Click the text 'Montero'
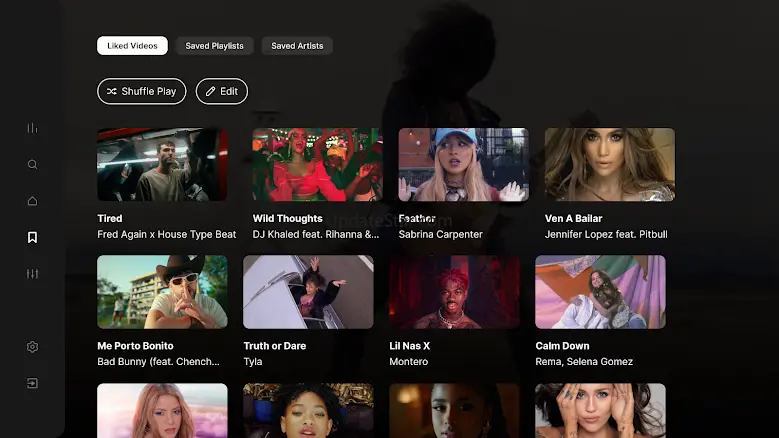Viewport: 779px width, 438px height. point(409,362)
